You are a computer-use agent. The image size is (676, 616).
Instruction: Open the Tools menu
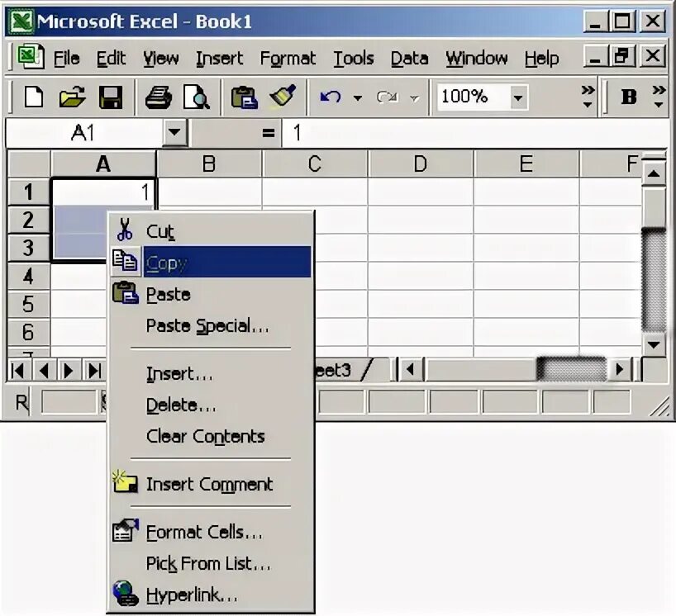coord(354,58)
